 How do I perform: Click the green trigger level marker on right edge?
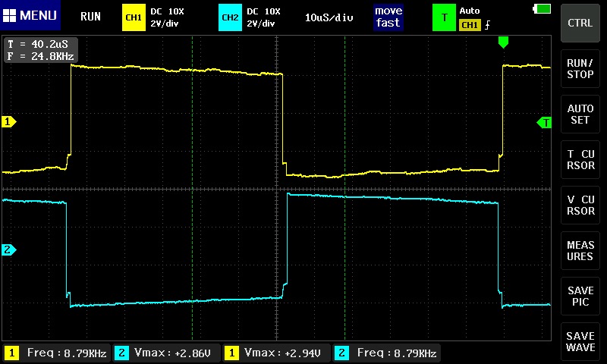(x=544, y=122)
